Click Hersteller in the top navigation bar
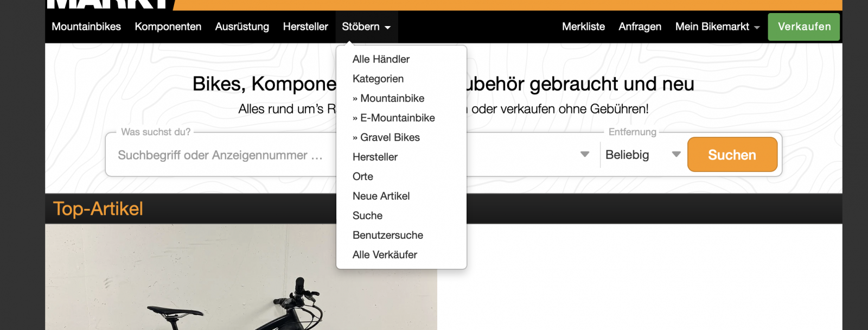 [305, 27]
